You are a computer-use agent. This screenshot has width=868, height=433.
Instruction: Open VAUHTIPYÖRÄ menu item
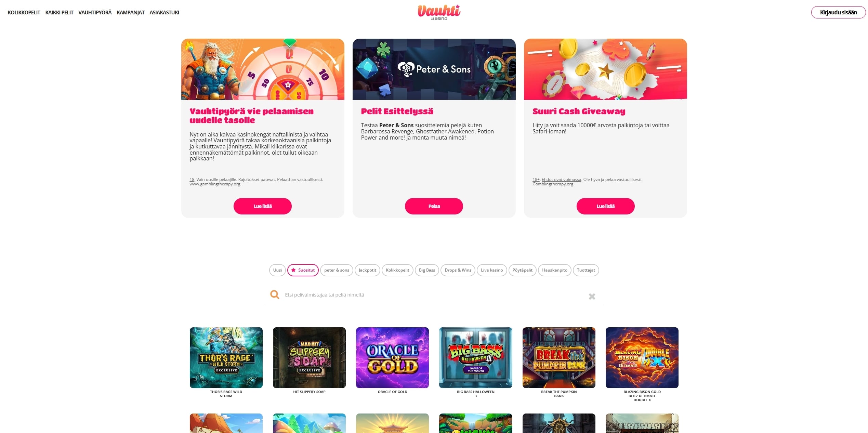95,12
